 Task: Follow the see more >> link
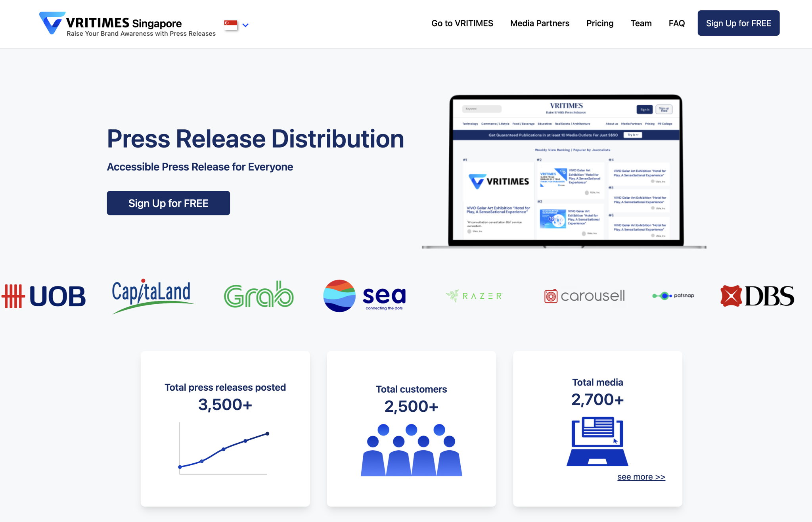pyautogui.click(x=641, y=477)
